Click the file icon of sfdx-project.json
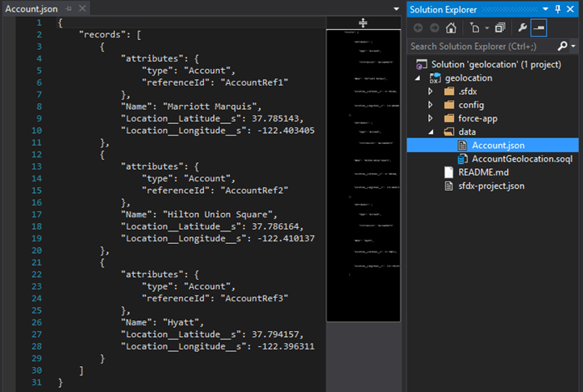The height and width of the screenshot is (392, 583). coord(449,186)
